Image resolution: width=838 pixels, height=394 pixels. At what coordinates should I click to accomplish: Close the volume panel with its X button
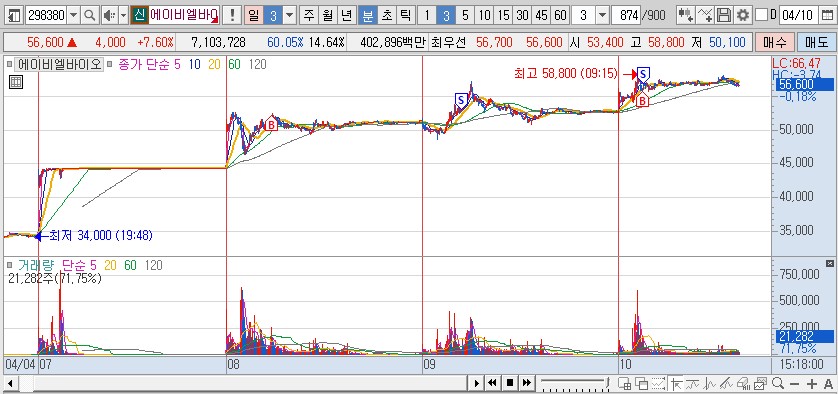(x=829, y=263)
